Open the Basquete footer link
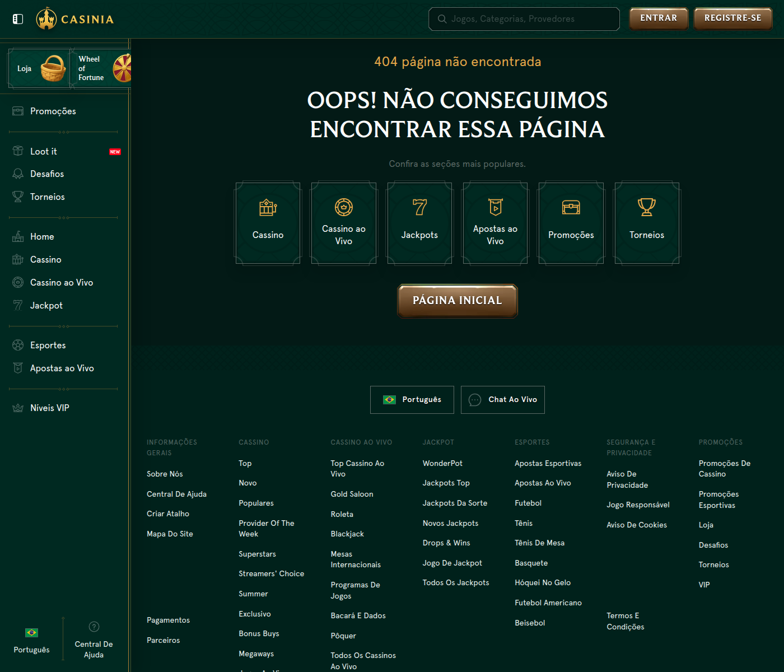784x672 pixels. 531,563
